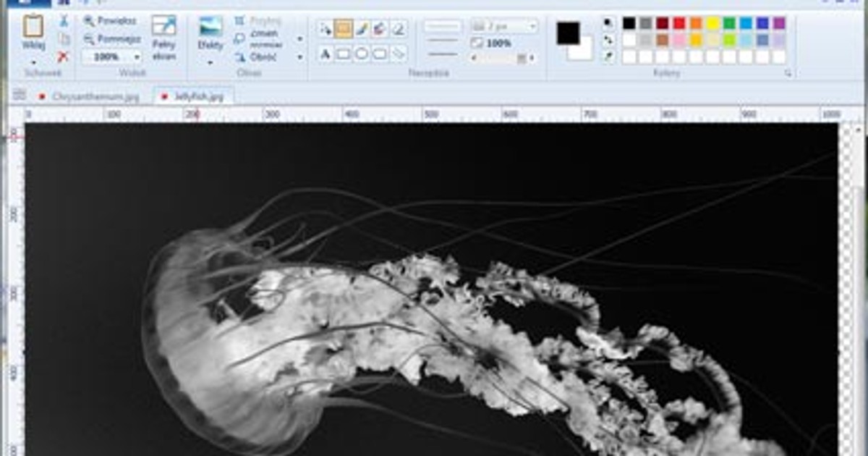Pick the purple palette swatch
Image resolution: width=868 pixels, height=456 pixels.
[x=779, y=23]
